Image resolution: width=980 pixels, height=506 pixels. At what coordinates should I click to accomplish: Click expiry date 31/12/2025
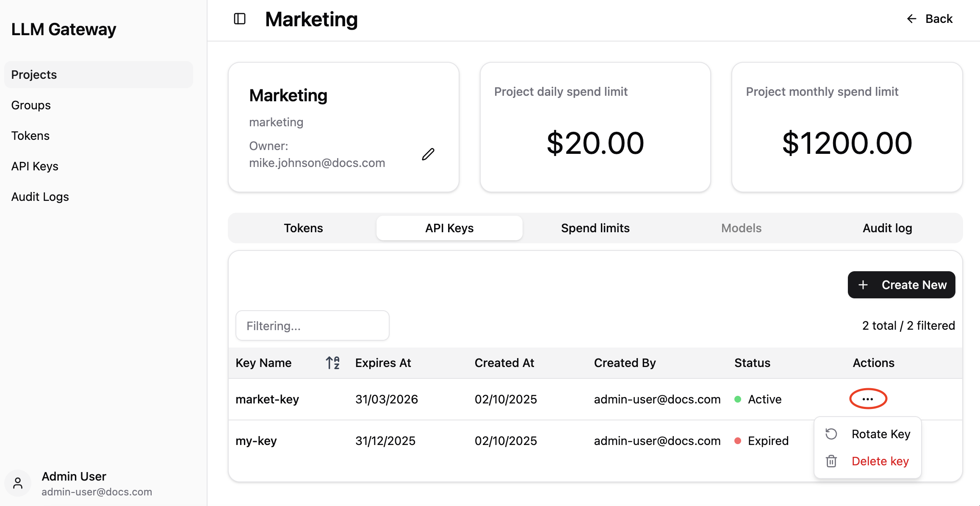pyautogui.click(x=385, y=441)
